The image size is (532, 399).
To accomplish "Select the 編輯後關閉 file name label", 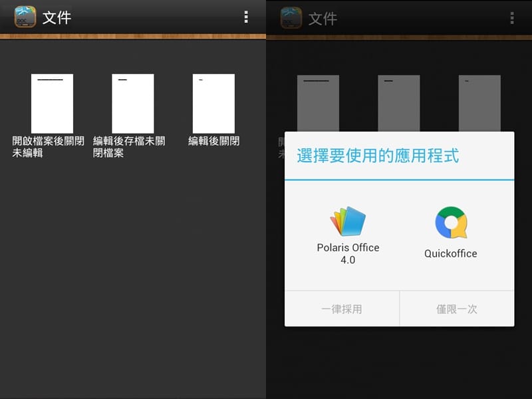I will [213, 141].
